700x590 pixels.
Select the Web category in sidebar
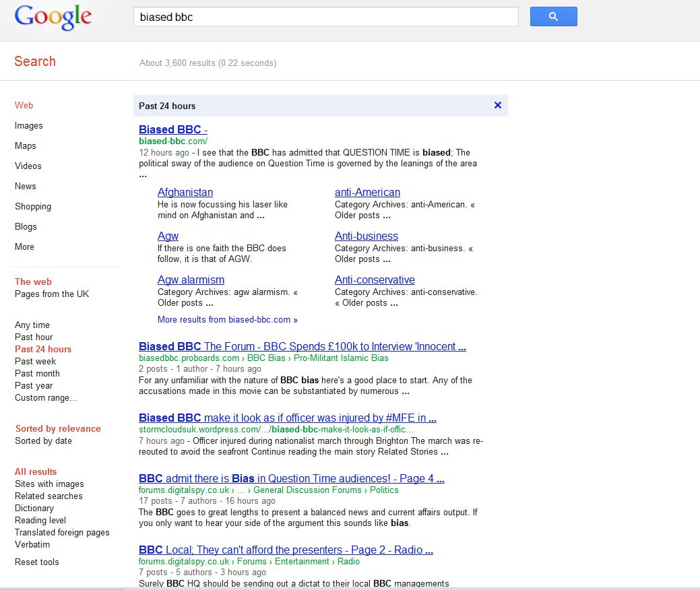tap(24, 105)
